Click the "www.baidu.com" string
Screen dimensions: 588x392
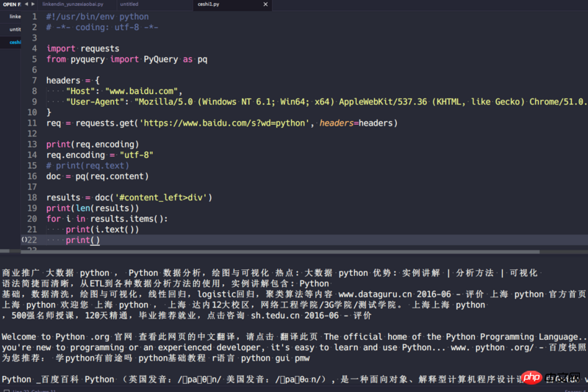tap(141, 91)
